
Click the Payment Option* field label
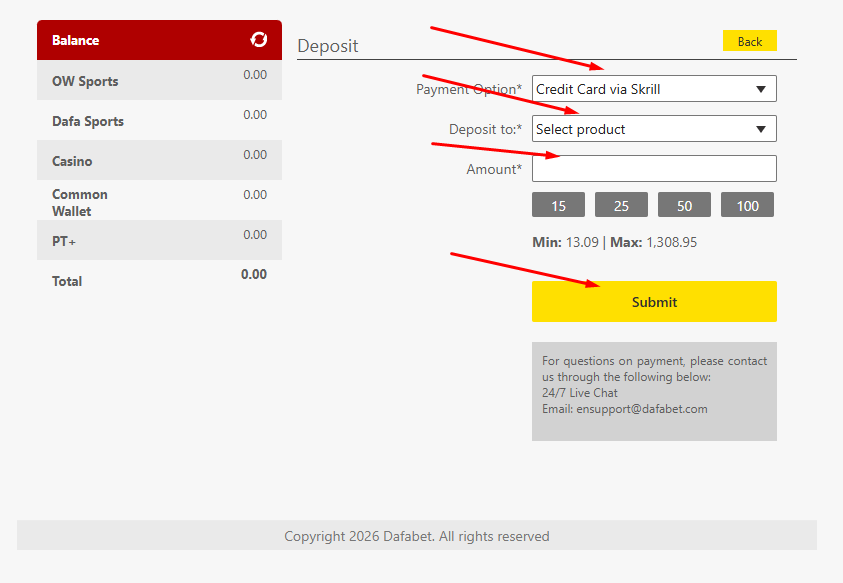coord(469,89)
